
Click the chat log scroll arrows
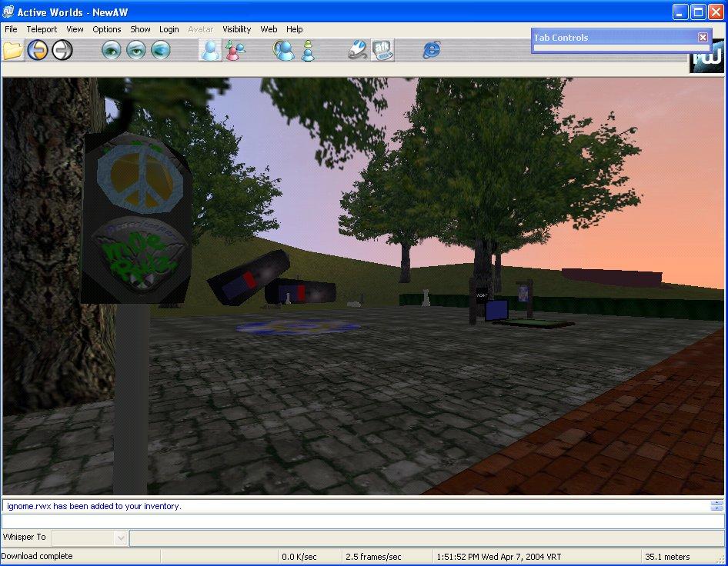[x=716, y=506]
